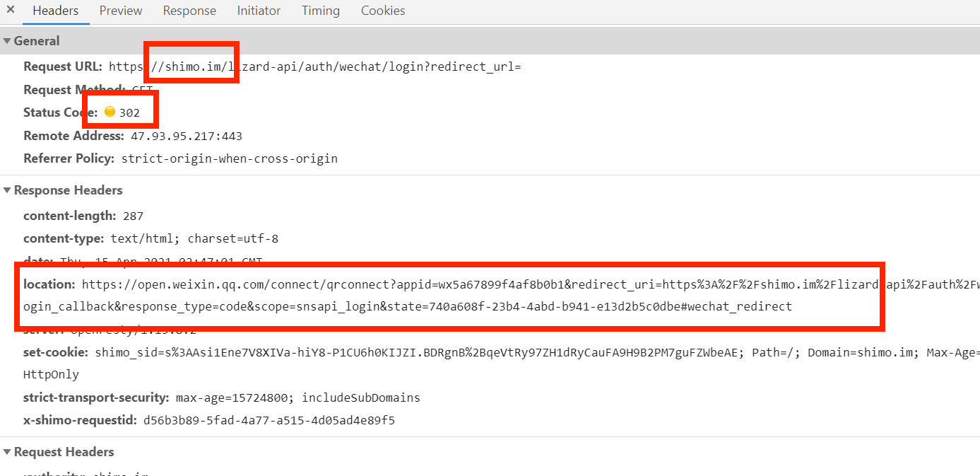Close the request details panel
The image size is (980, 476).
pos(11,11)
